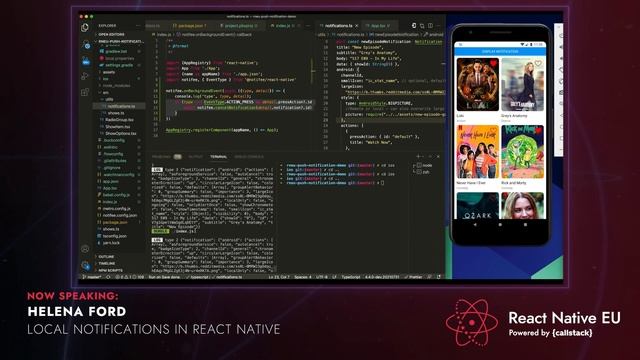Tap Android recents button in emulator
This screenshot has width=640, height=360.
525,224
